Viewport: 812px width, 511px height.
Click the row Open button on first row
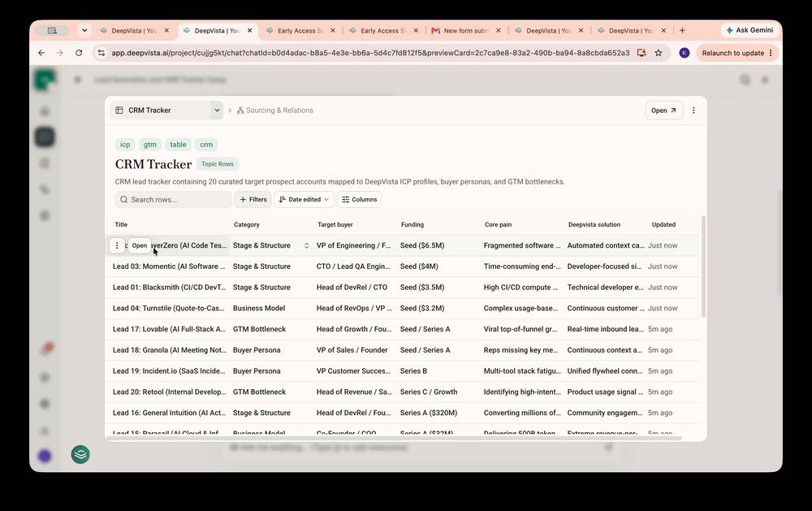click(140, 245)
